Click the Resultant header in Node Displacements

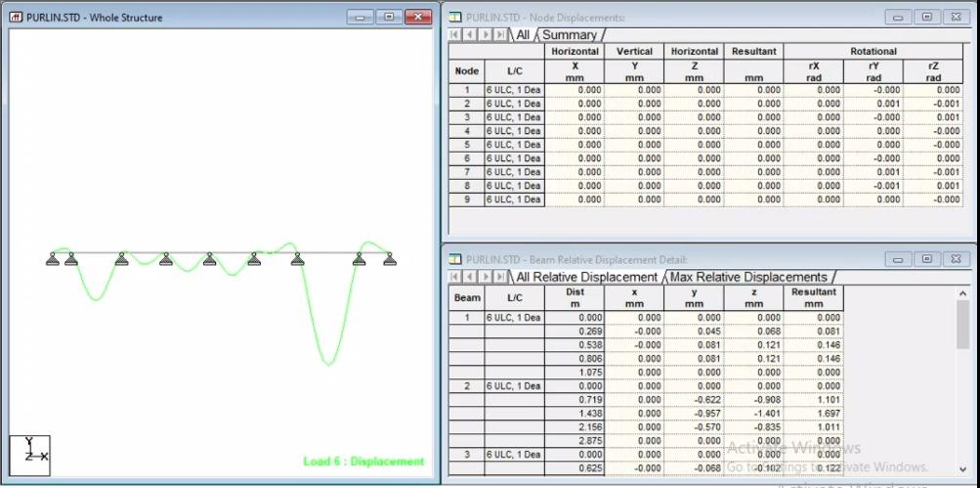(753, 52)
